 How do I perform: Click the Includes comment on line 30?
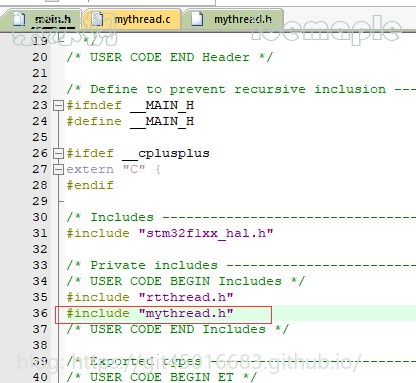pyautogui.click(x=241, y=217)
